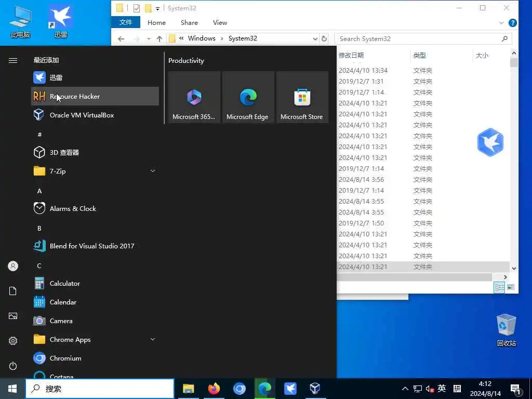Screen dimensions: 532x399
Task: Open Settings gear in Start sidebar
Action: point(13,341)
